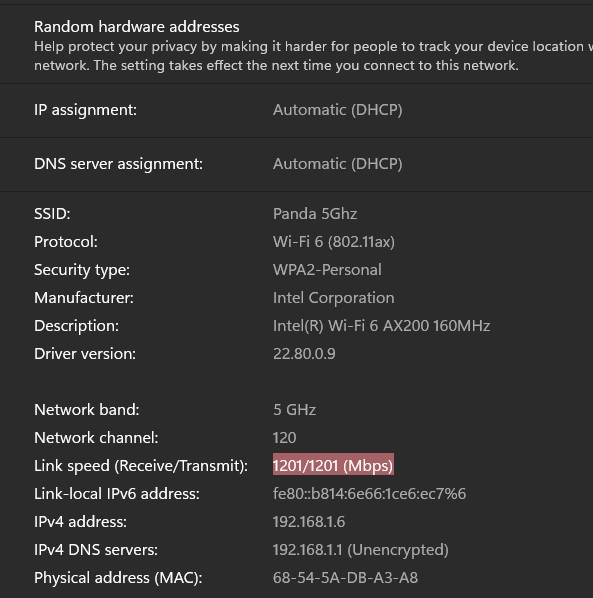
Task: Click the Network band label
Action: point(87,410)
